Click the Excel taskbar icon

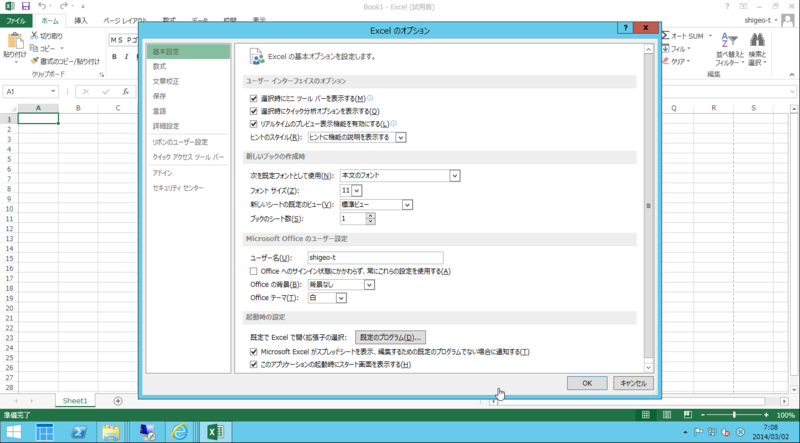point(215,432)
